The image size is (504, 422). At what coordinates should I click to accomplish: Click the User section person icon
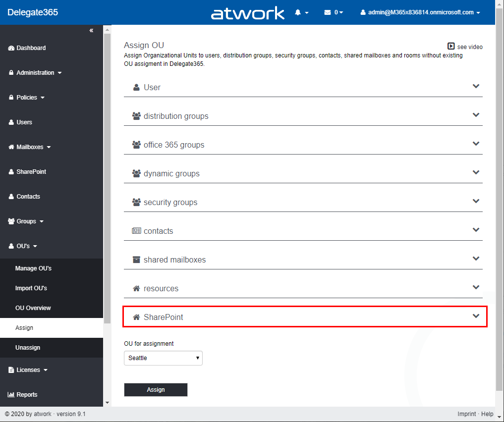pos(136,87)
